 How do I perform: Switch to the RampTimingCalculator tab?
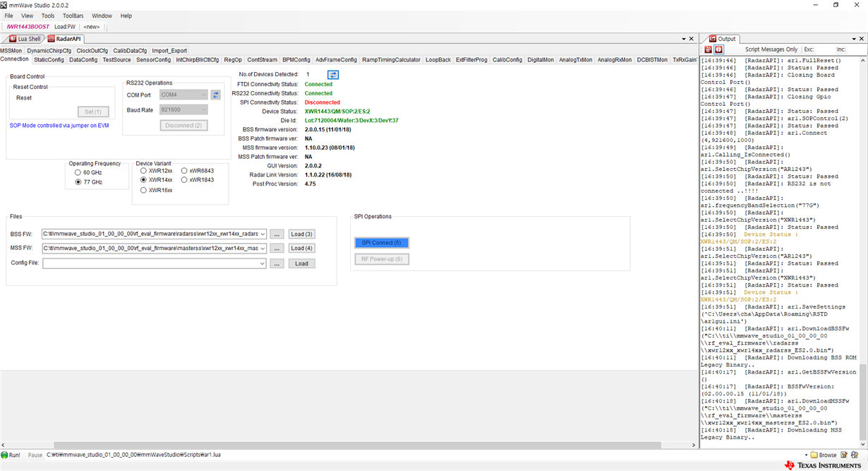tap(391, 60)
